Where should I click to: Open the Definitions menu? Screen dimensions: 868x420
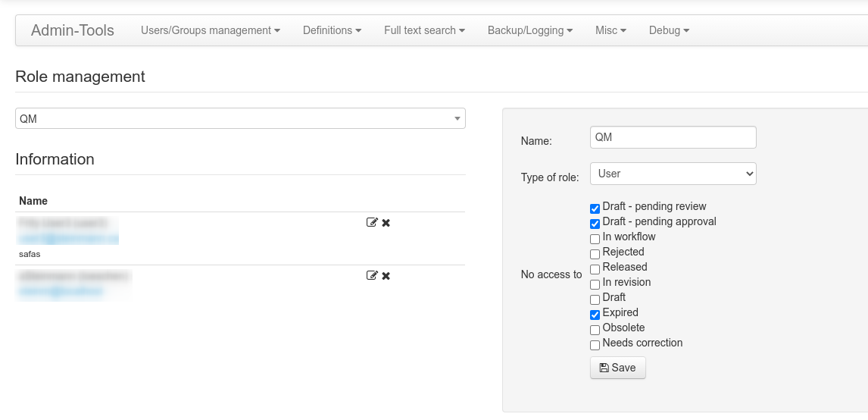point(332,30)
